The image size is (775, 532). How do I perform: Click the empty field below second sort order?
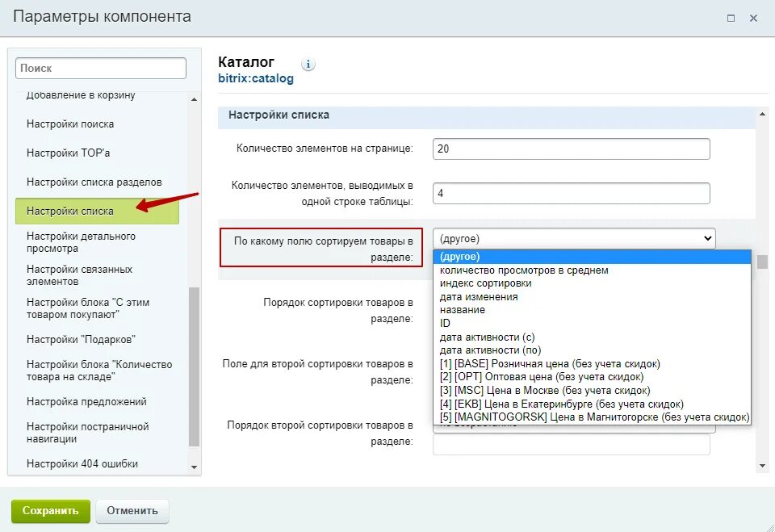[x=572, y=445]
